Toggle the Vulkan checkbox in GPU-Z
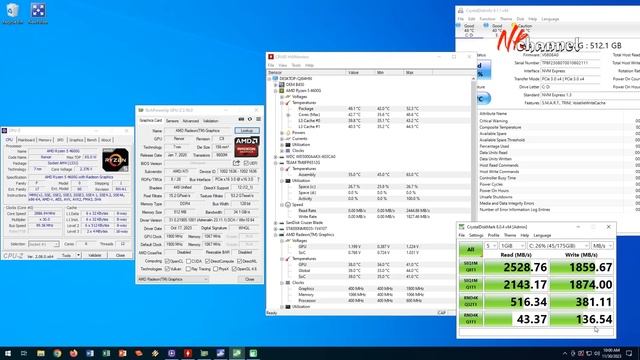This screenshot has width=640, height=360. coord(167,269)
